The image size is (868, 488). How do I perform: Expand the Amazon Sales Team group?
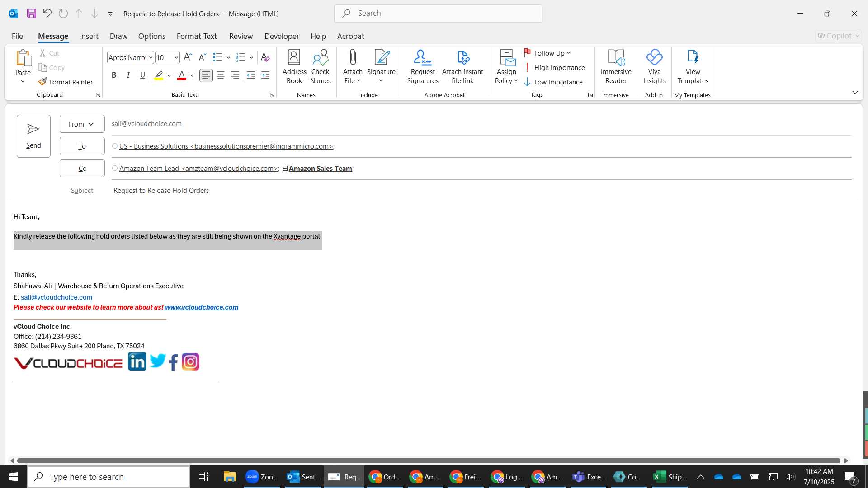(285, 169)
